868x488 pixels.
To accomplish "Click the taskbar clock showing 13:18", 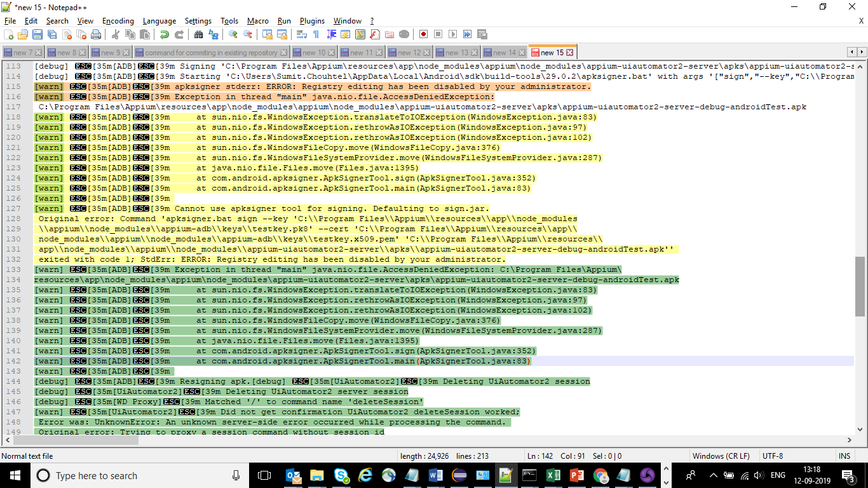I will pos(811,475).
